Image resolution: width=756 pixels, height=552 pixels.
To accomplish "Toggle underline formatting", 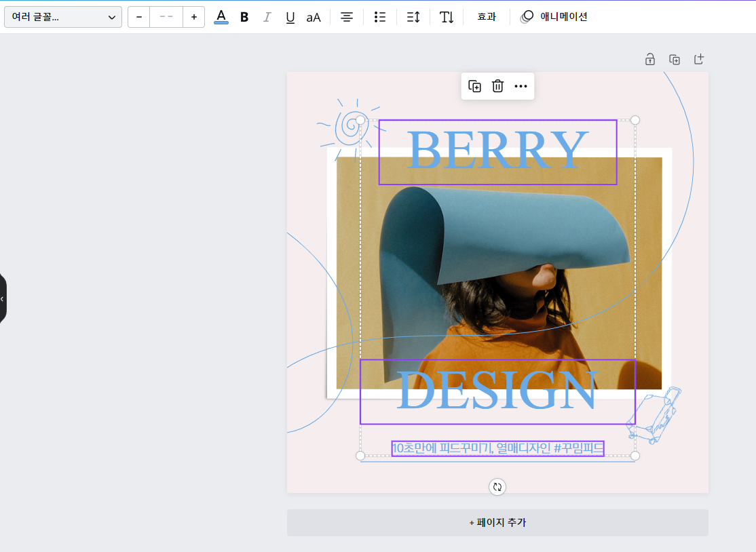I will [290, 18].
